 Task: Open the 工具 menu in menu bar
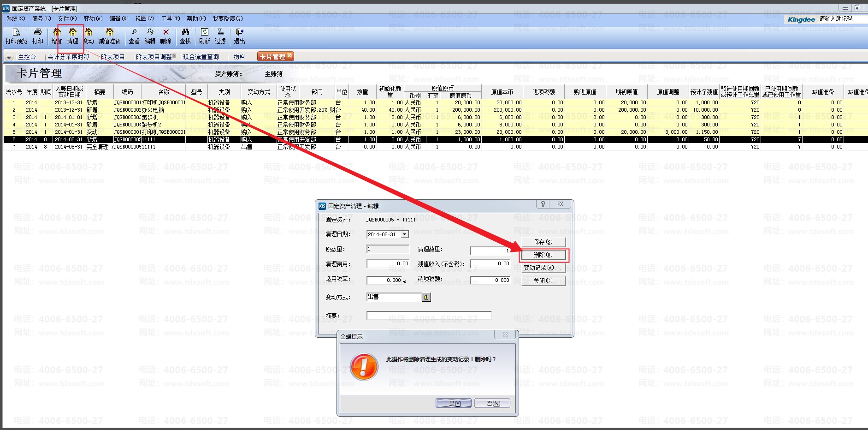click(x=170, y=18)
